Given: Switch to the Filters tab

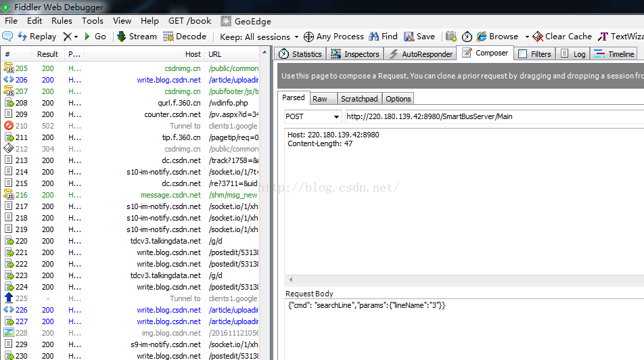Looking at the screenshot, I should click(x=534, y=54).
